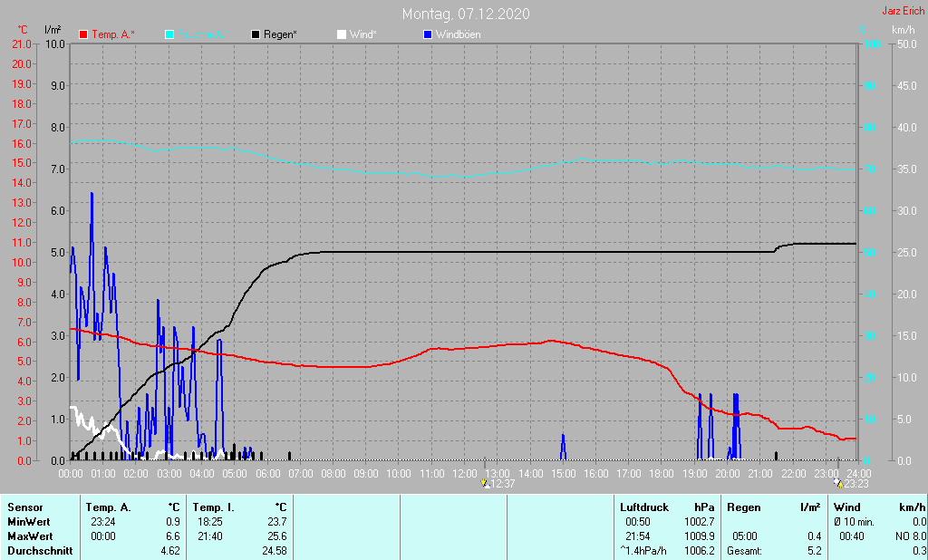Click the '0.9' minimum temperature value
Image resolution: width=928 pixels, height=560 pixels.
click(x=173, y=522)
